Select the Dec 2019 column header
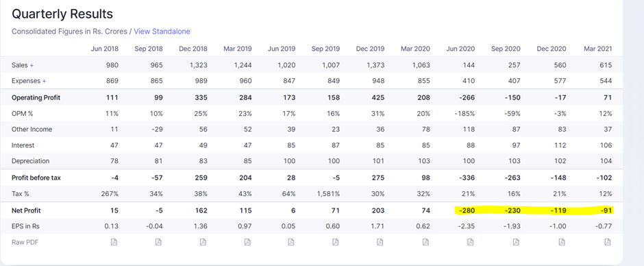Viewport: 644px width, 266px height. tap(370, 49)
